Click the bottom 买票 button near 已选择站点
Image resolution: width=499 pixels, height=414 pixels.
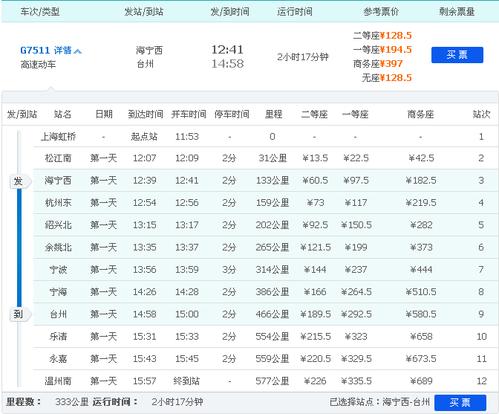click(460, 403)
